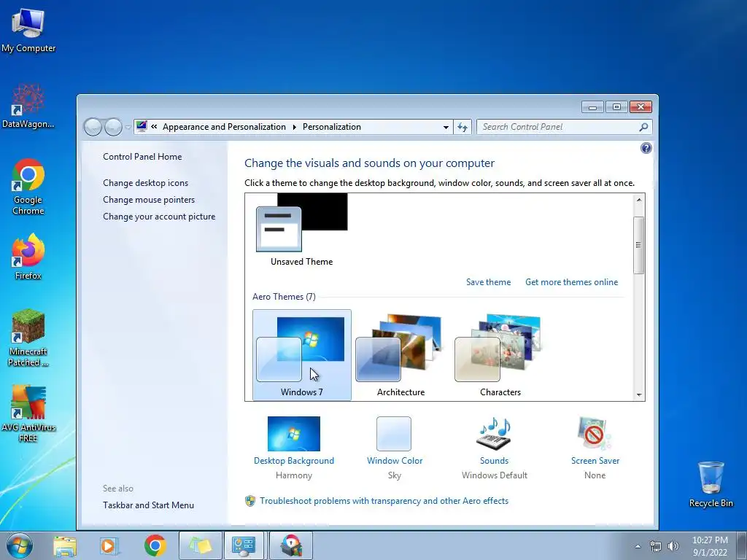Apply the Windows 7 theme

point(301,355)
